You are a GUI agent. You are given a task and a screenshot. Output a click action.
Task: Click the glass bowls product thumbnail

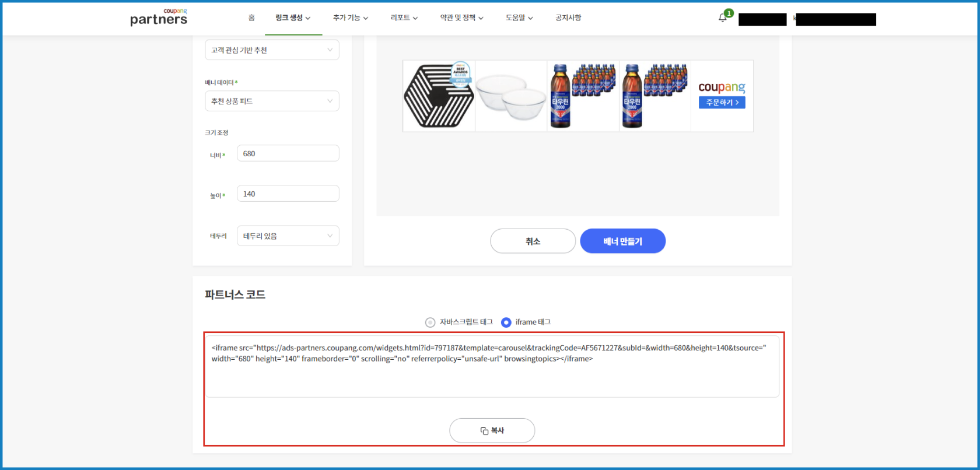coord(511,96)
